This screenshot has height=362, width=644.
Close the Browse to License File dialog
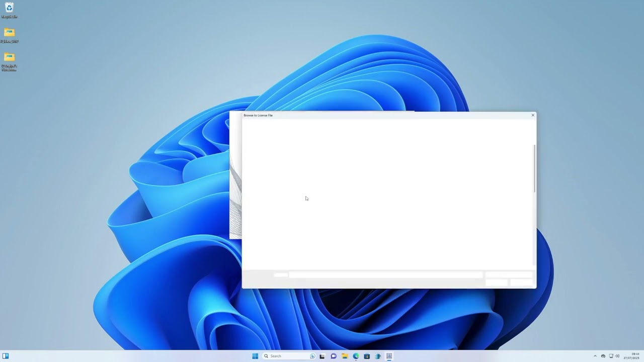point(533,115)
